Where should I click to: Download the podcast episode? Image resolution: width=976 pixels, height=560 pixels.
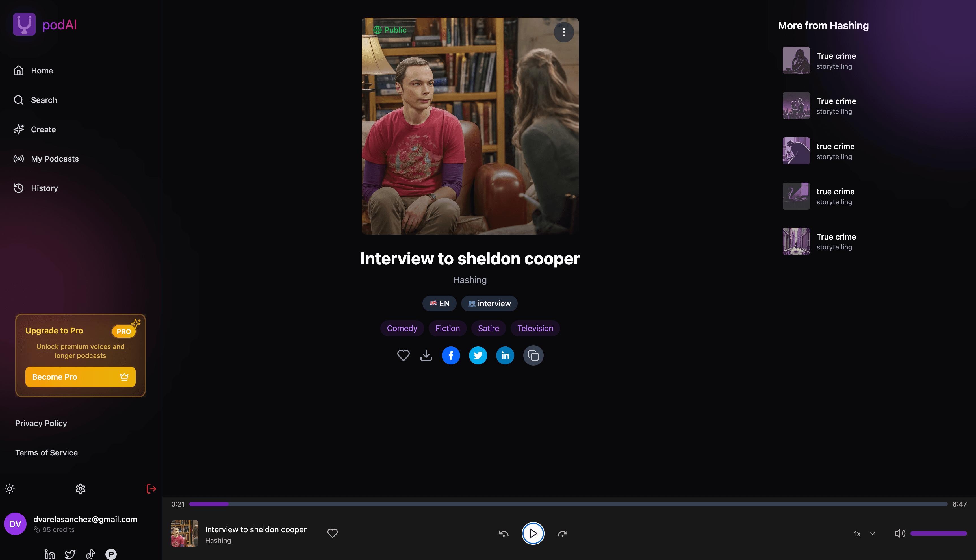click(x=426, y=355)
